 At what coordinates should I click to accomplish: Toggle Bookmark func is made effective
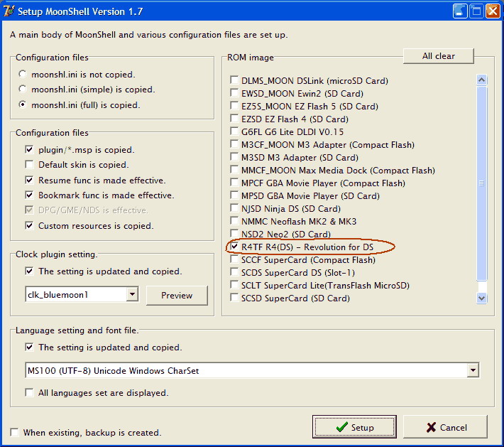29,195
